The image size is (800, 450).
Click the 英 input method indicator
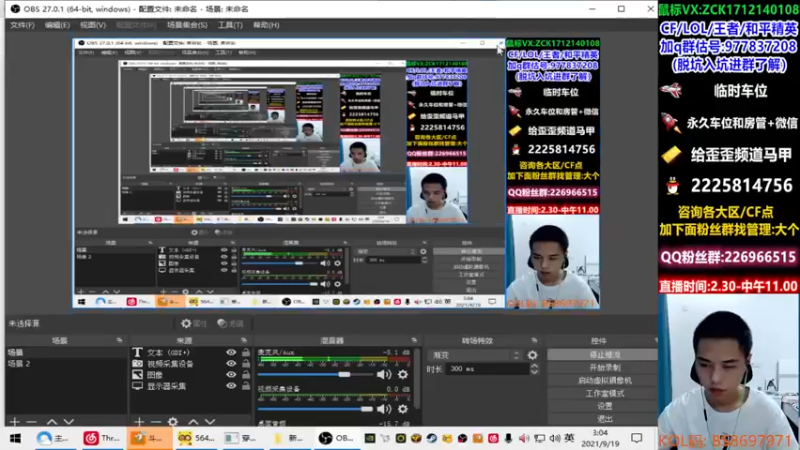(569, 438)
